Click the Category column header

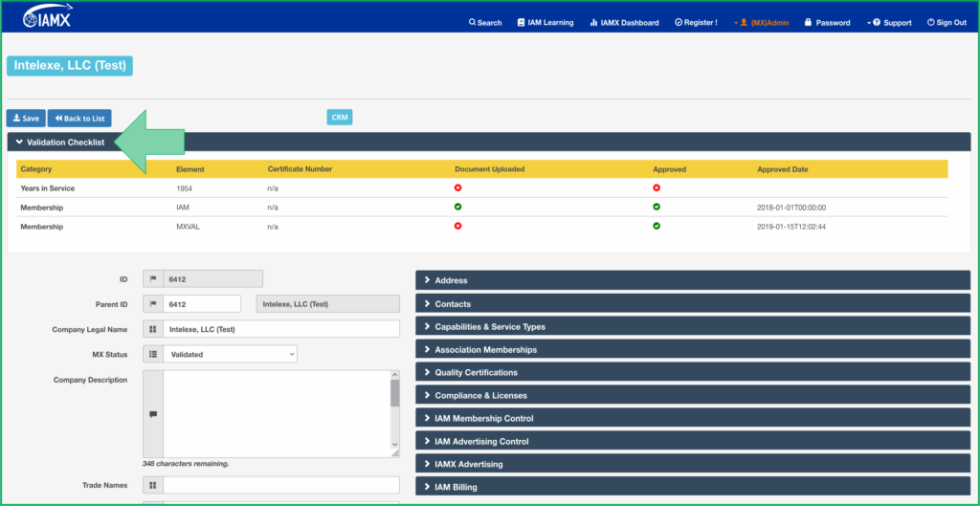pyautogui.click(x=36, y=169)
